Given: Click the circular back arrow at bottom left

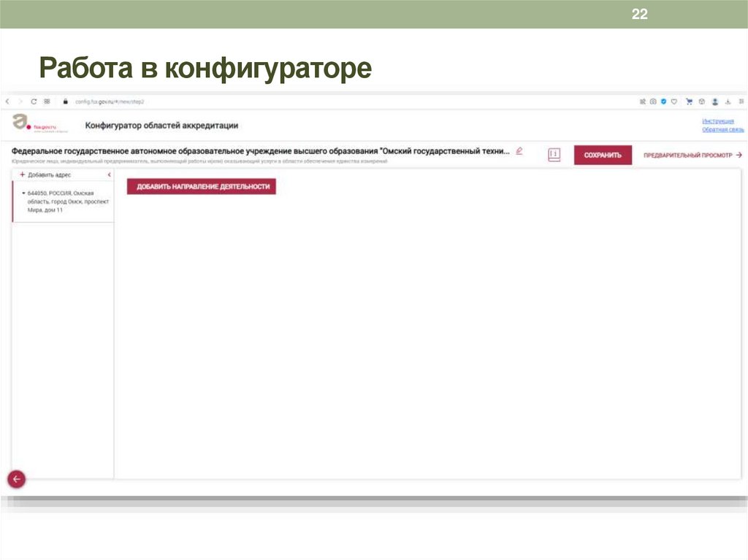Looking at the screenshot, I should [15, 478].
